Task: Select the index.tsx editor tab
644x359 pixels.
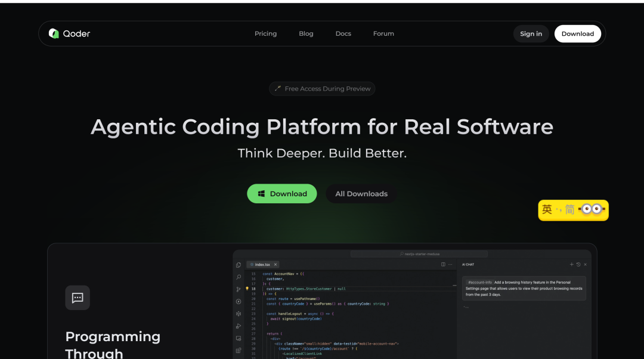Action: pos(262,265)
